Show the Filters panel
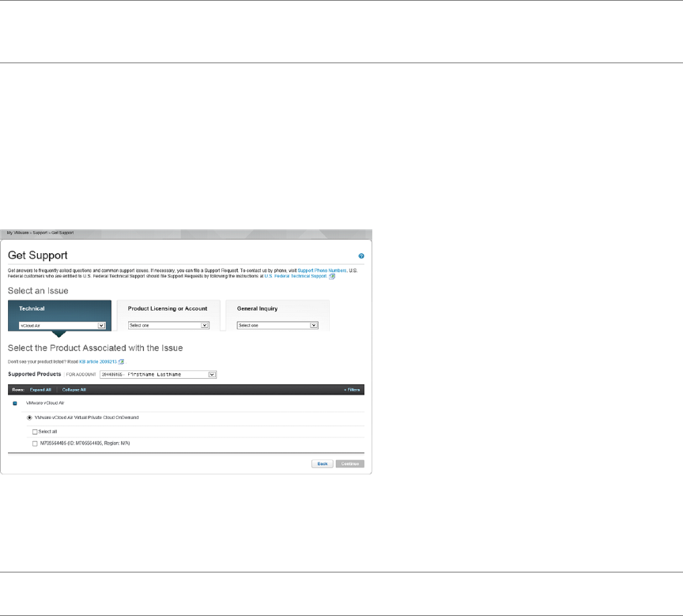This screenshot has width=683, height=616. coord(352,390)
